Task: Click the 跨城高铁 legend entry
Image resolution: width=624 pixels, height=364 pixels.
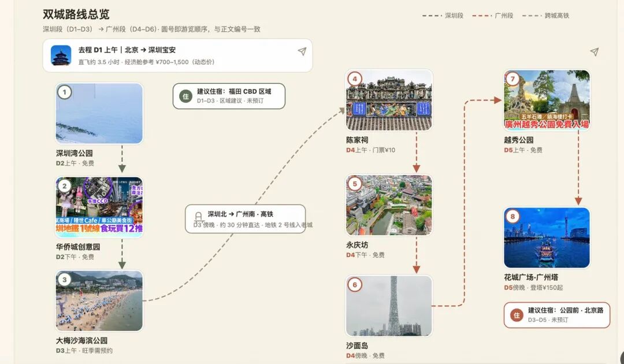Action: (545, 16)
